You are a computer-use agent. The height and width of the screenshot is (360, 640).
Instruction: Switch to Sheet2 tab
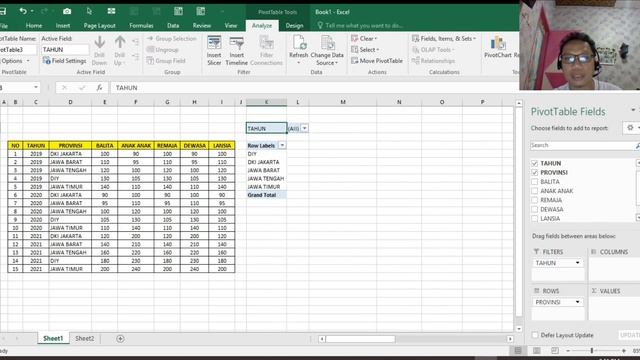point(84,338)
